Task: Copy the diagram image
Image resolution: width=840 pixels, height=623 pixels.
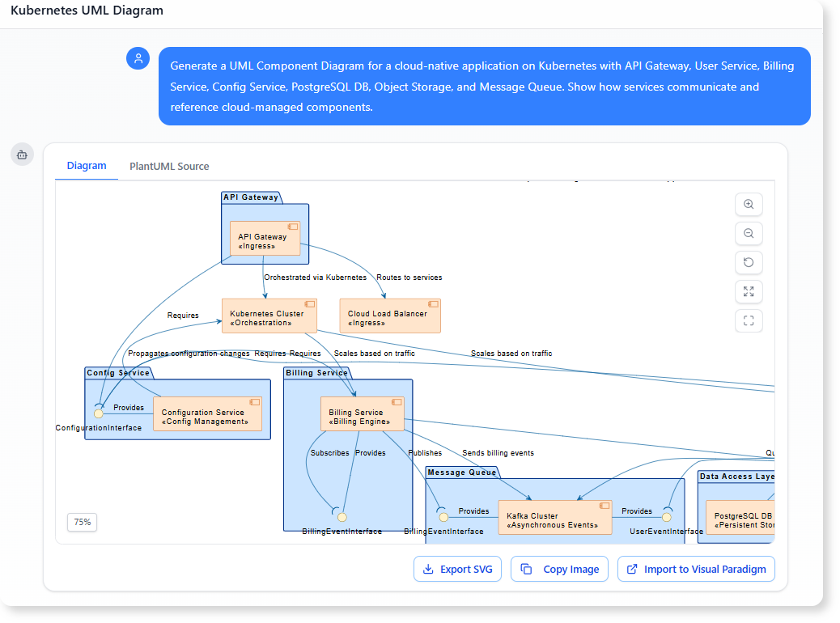Action: coord(559,569)
